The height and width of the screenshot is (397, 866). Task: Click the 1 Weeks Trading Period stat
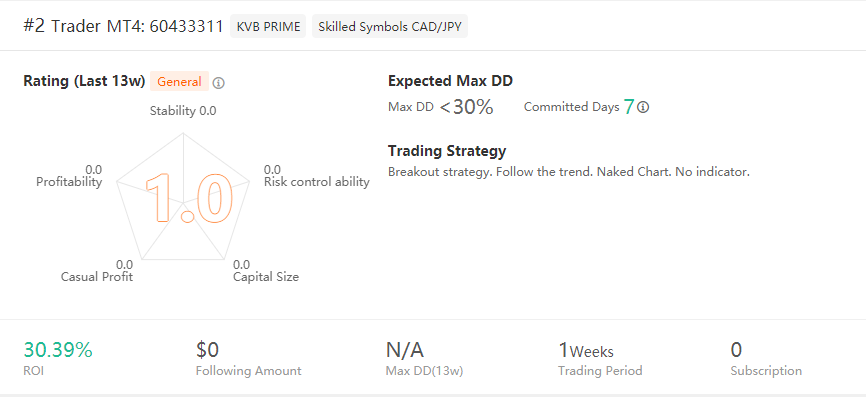coord(585,350)
